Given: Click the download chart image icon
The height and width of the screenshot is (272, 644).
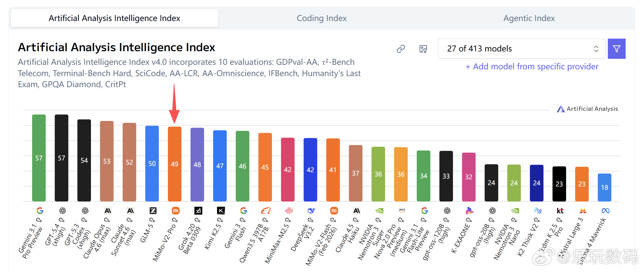Looking at the screenshot, I should pyautogui.click(x=423, y=49).
